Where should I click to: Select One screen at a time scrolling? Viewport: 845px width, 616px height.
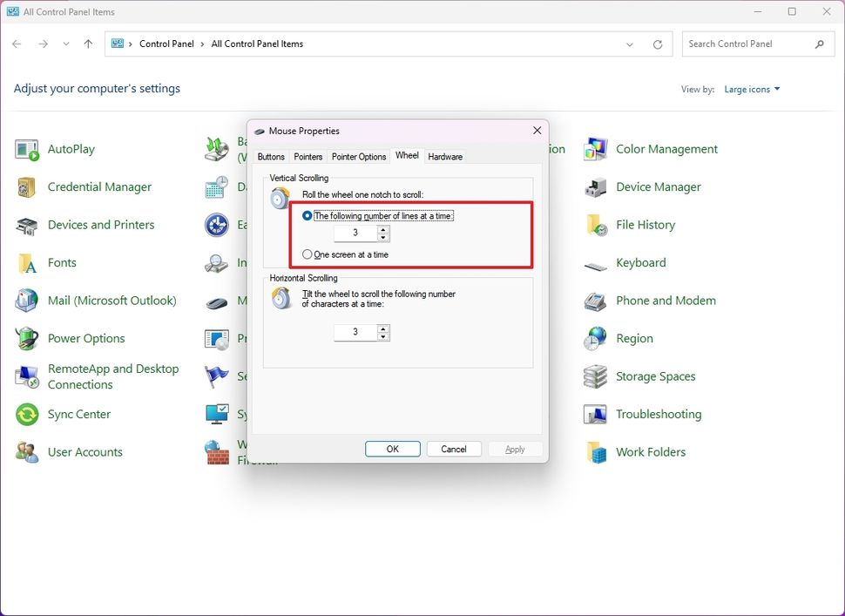click(x=309, y=254)
